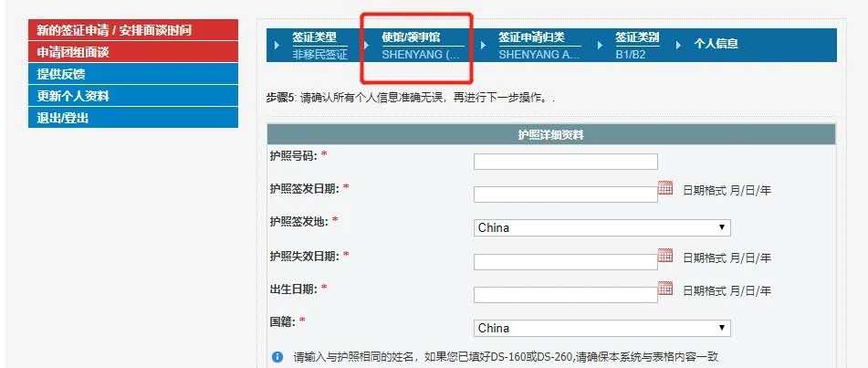Go back to 使馆/领事馆 SHENYANG step
868x368 pixels.
coord(422,46)
